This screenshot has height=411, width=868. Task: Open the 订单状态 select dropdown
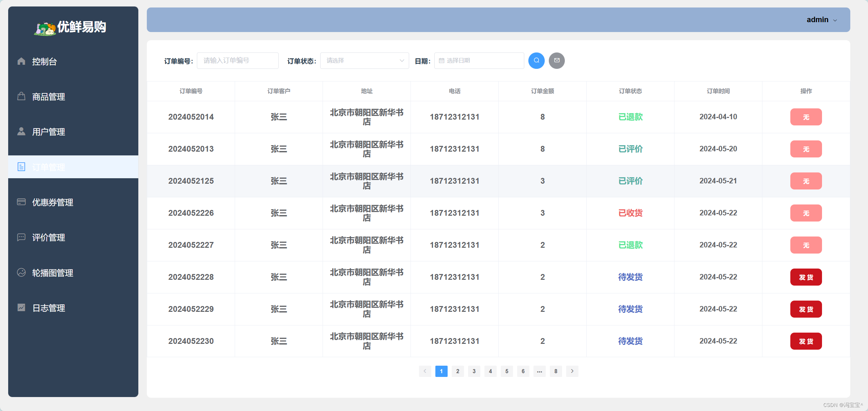[x=364, y=61]
